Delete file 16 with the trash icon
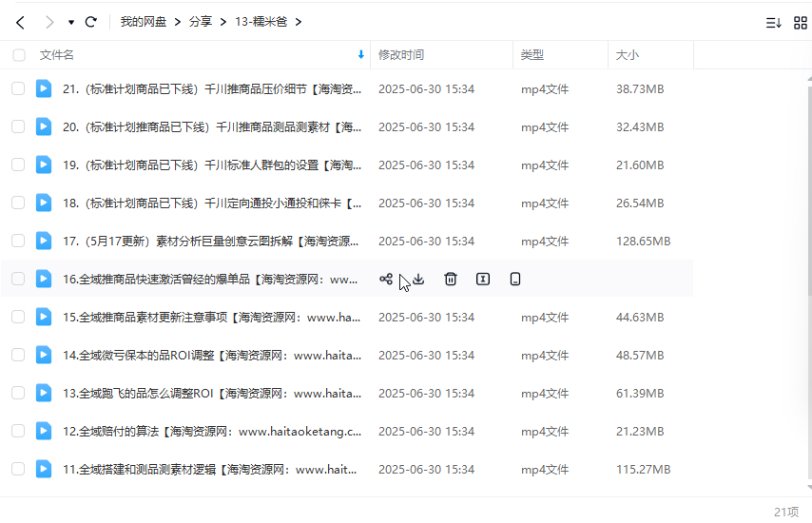 point(451,280)
